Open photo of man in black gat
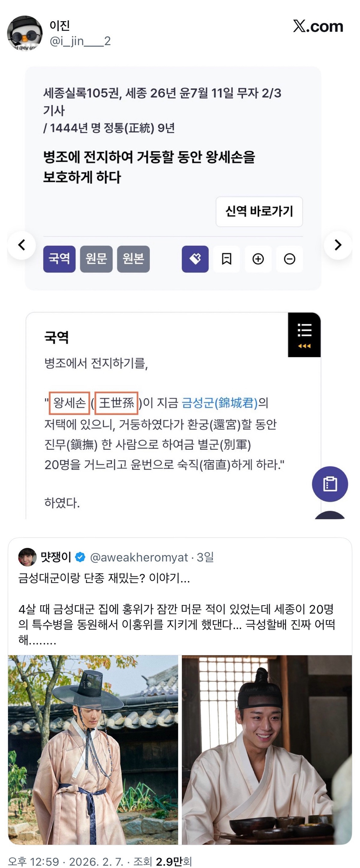Viewport: 360px width, 868px height. (x=93, y=750)
